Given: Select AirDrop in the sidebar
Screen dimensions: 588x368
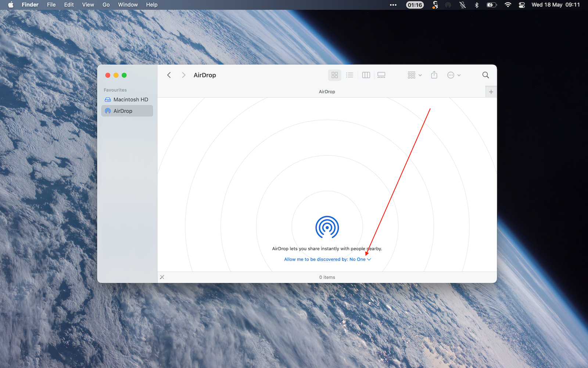Looking at the screenshot, I should pos(127,111).
